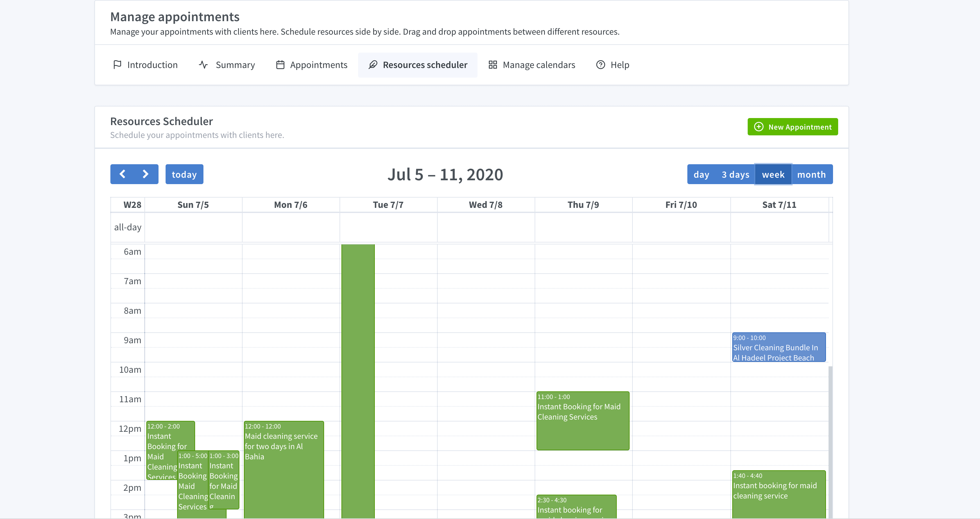Switch calendar to 3 days view

[x=735, y=174]
